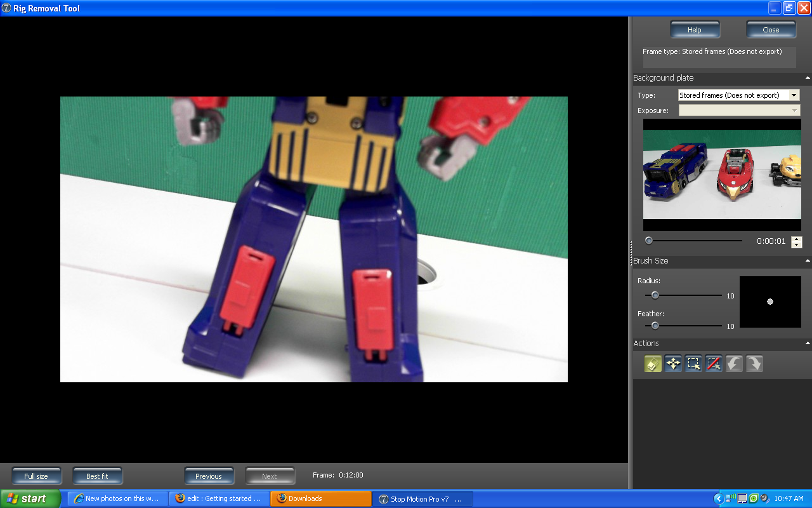Switch to Downloads taskbar window
This screenshot has width=812, height=508.
321,498
